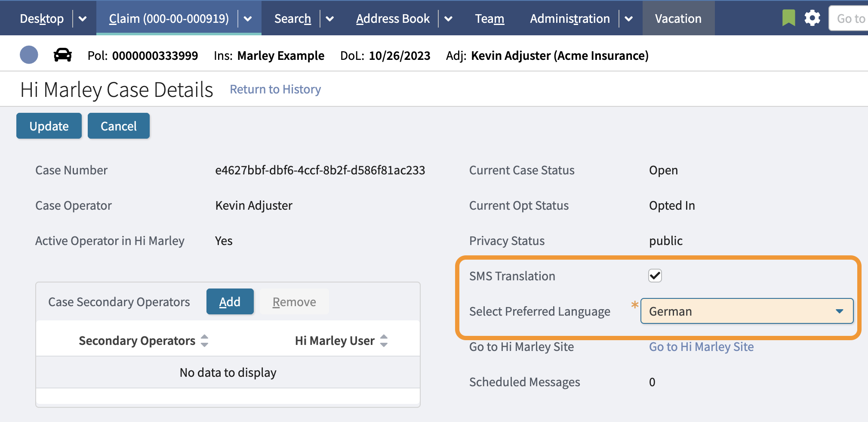Image resolution: width=868 pixels, height=422 pixels.
Task: Click the green bookmark icon
Action: [788, 18]
